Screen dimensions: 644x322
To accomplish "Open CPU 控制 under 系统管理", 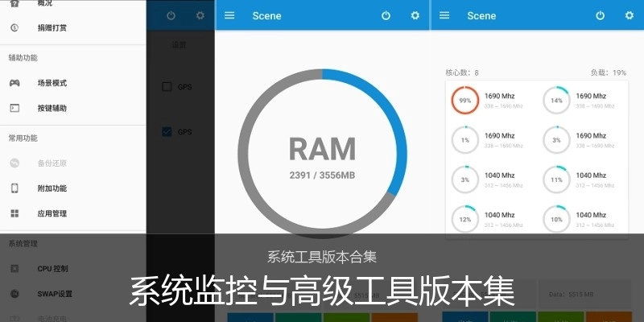I will [53, 268].
